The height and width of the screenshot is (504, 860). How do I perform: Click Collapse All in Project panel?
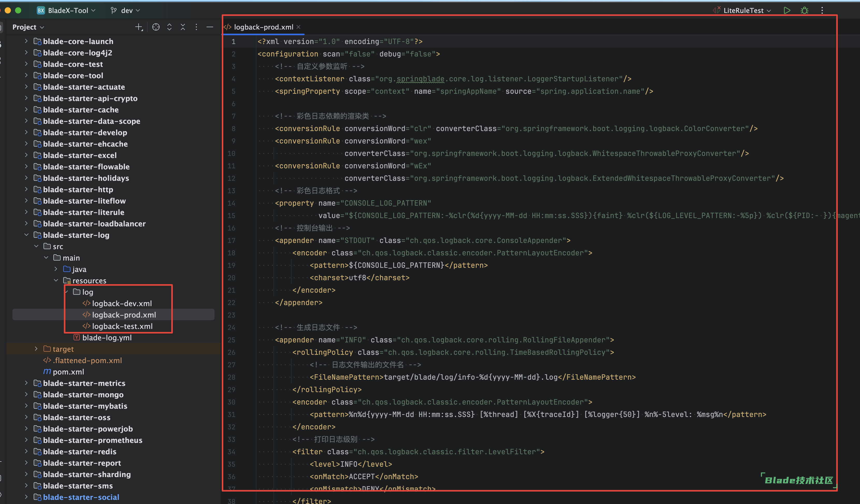pos(183,27)
